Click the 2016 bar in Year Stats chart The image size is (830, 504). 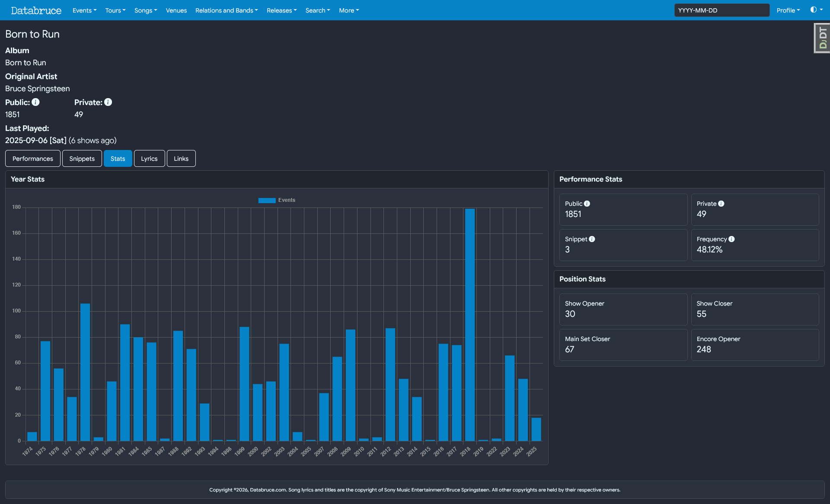coord(443,392)
